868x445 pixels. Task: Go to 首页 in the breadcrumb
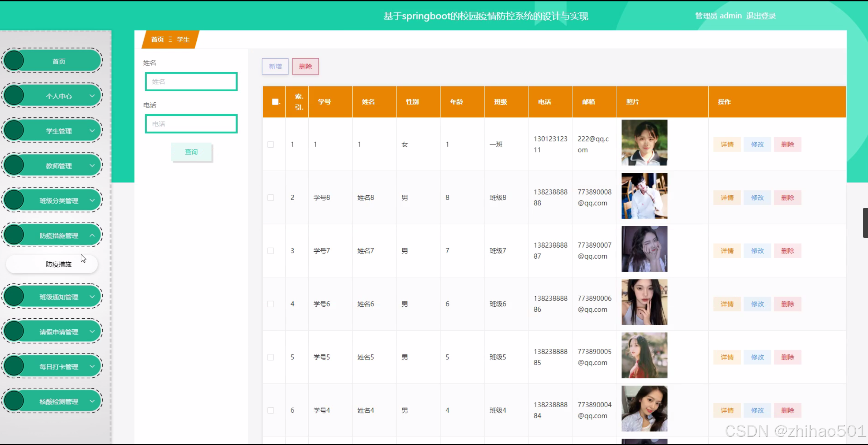pos(158,39)
